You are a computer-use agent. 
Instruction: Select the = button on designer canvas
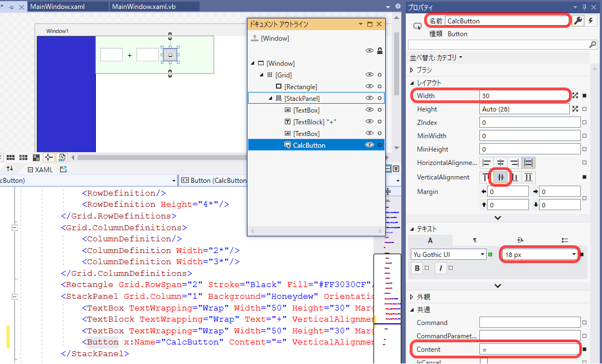(170, 55)
